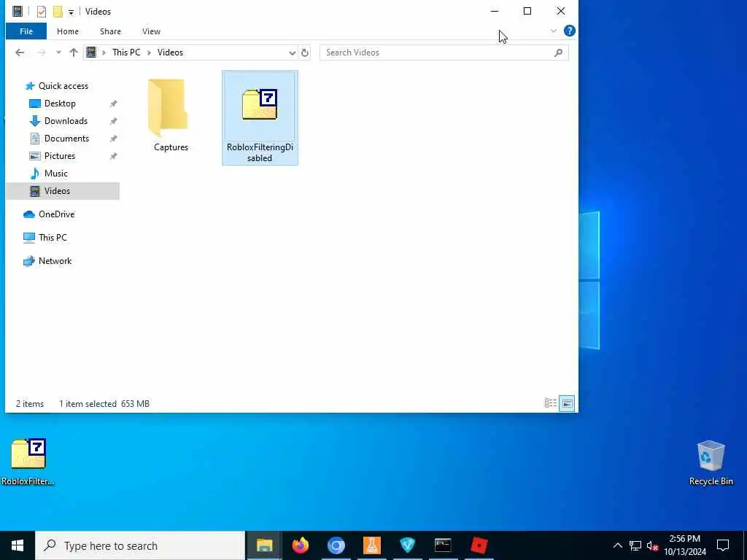747x560 pixels.
Task: Click the forward navigation arrow
Action: tap(42, 52)
